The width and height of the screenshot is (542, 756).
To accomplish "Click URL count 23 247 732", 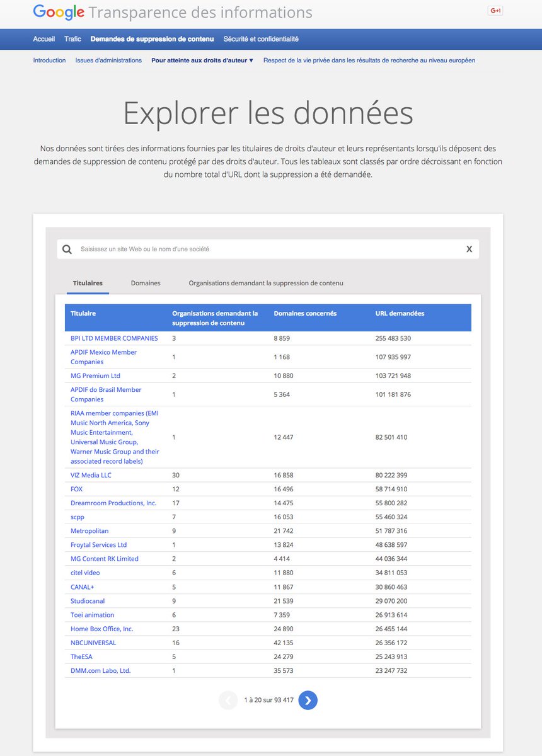I will [x=391, y=670].
